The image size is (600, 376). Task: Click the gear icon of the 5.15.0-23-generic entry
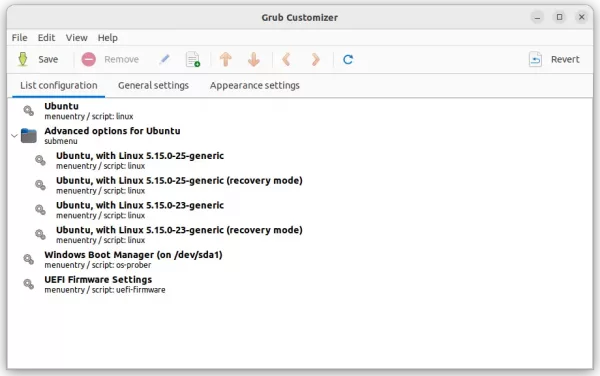tap(40, 210)
